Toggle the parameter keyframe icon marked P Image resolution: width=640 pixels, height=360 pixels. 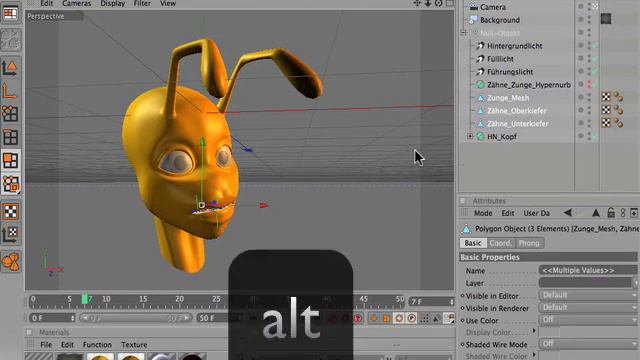411,318
